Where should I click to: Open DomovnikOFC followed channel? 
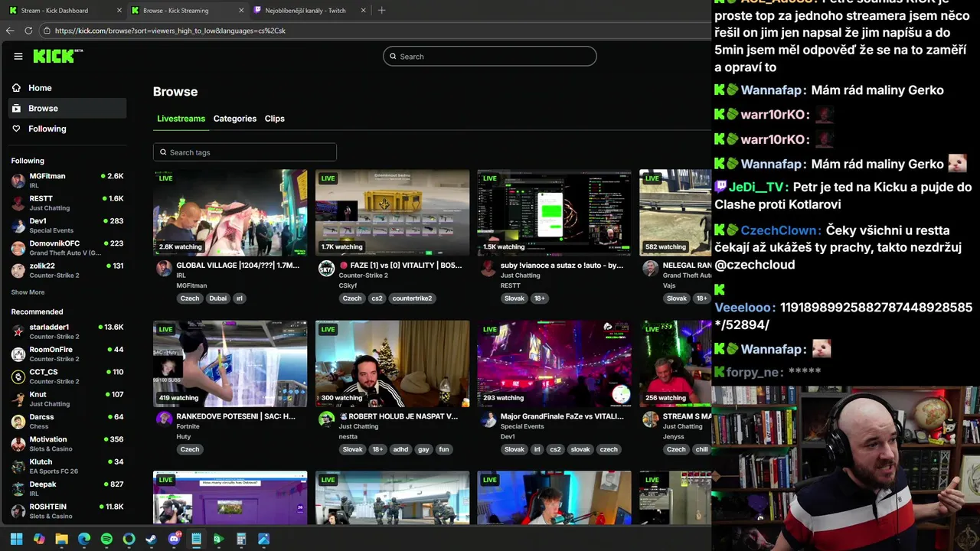pyautogui.click(x=67, y=248)
